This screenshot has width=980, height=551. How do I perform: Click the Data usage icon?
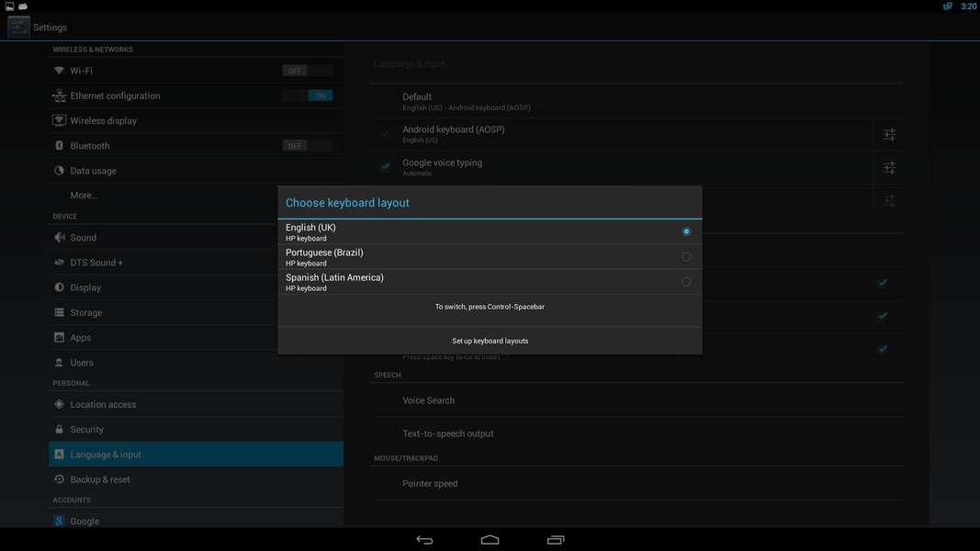[x=59, y=171]
